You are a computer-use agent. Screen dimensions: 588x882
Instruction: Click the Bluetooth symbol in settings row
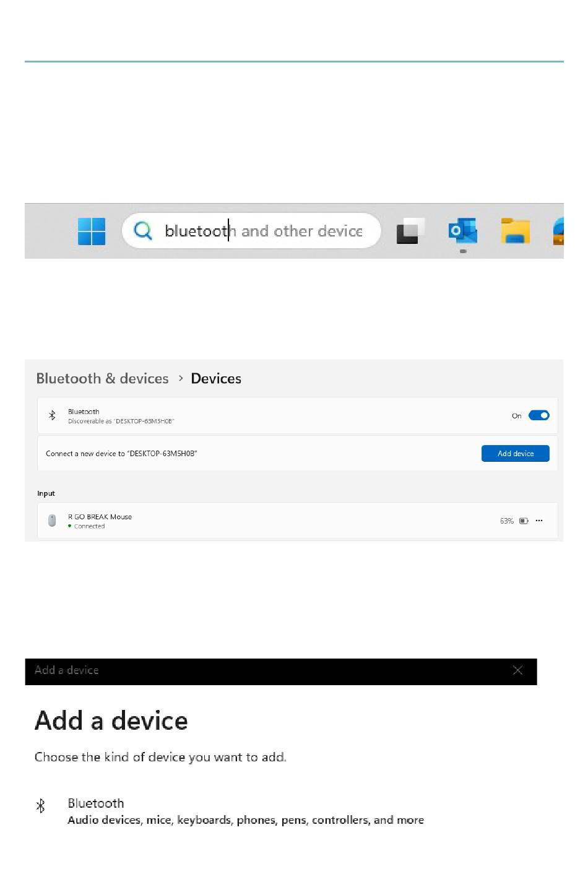coord(52,415)
